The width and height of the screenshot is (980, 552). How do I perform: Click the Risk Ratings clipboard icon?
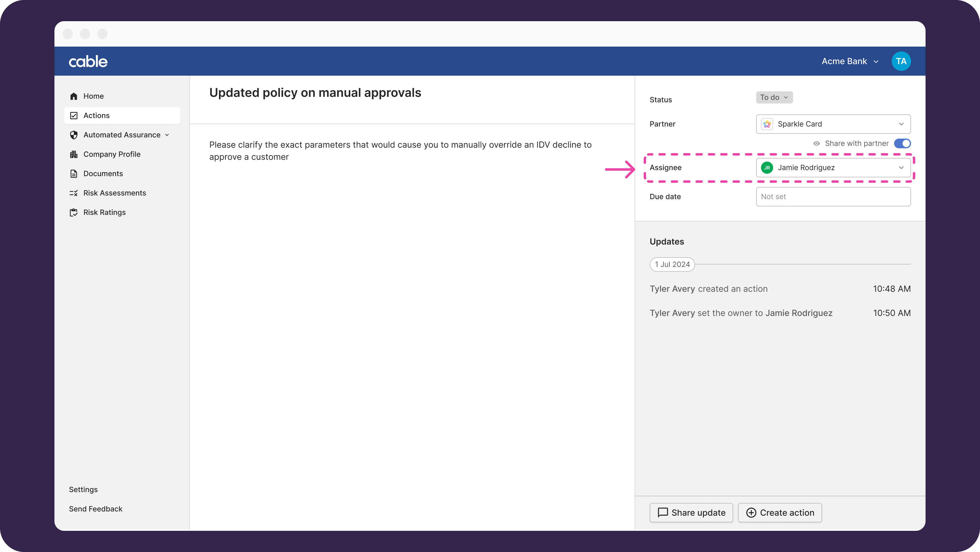pos(74,212)
